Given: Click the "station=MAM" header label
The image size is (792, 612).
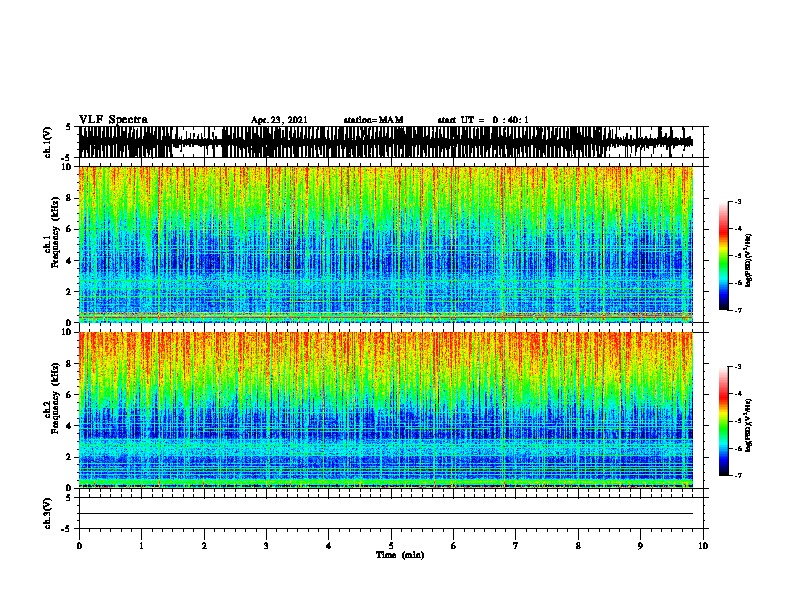Looking at the screenshot, I should (373, 120).
